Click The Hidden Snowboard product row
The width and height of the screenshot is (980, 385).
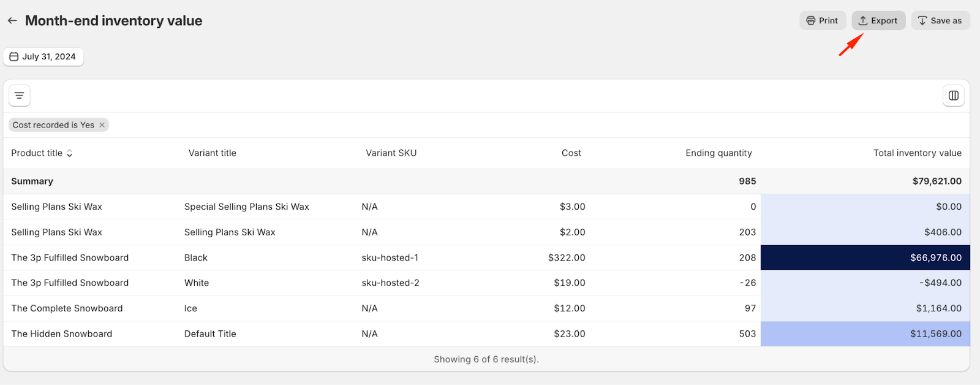[x=62, y=334]
